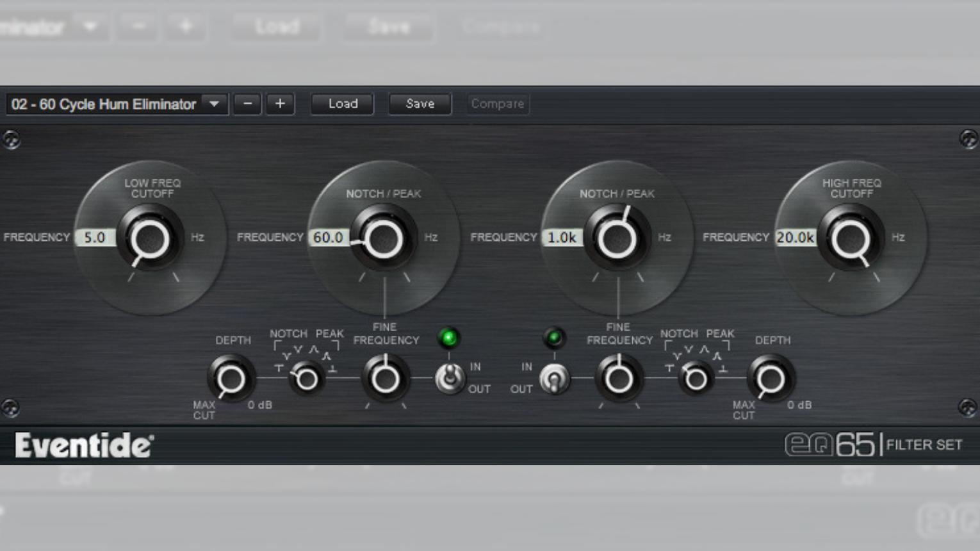Select the Compare button

pyautogui.click(x=498, y=104)
